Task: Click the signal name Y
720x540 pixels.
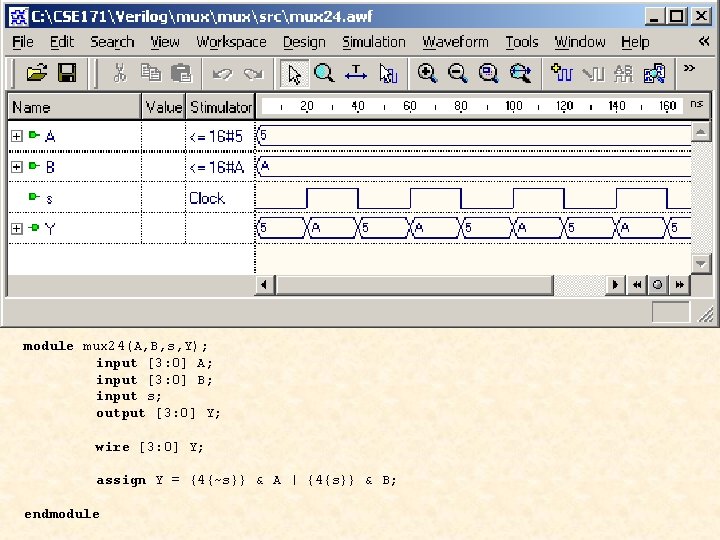Action: [50, 228]
